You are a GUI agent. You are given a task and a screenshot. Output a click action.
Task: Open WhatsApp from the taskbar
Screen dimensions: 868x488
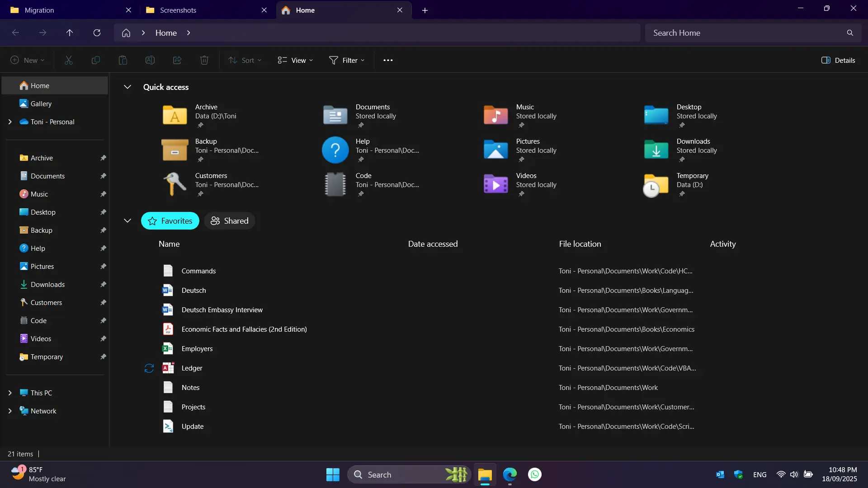click(x=534, y=474)
